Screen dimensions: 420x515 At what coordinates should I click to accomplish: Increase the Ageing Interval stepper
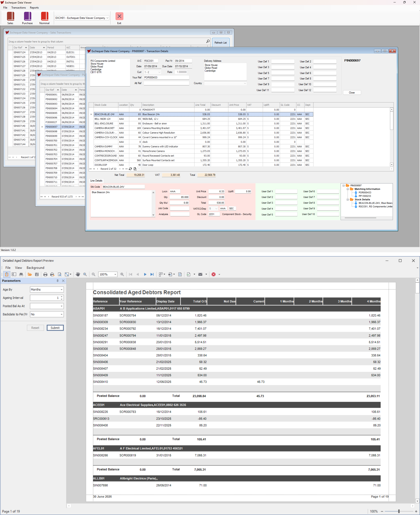pyautogui.click(x=62, y=297)
